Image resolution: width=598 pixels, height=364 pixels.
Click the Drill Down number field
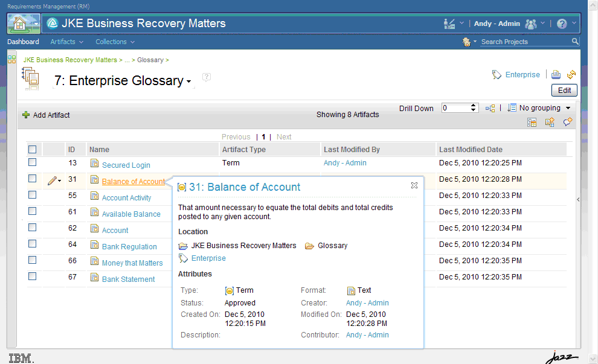tap(455, 108)
